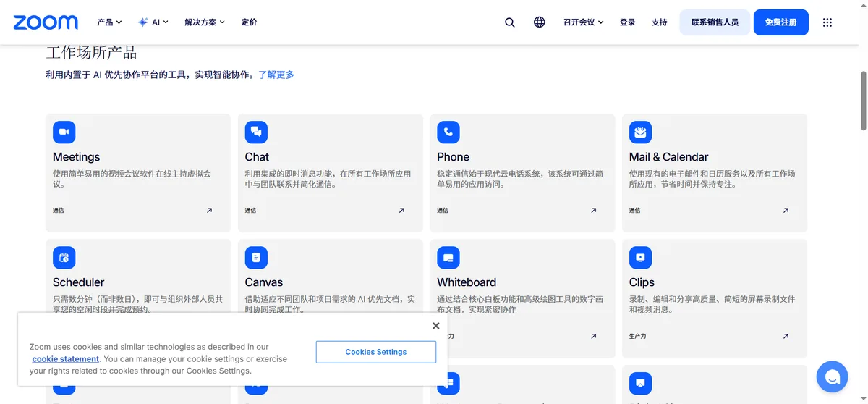Image resolution: width=868 pixels, height=404 pixels.
Task: Click 通信 tag on Meetings card
Action: [x=59, y=211]
